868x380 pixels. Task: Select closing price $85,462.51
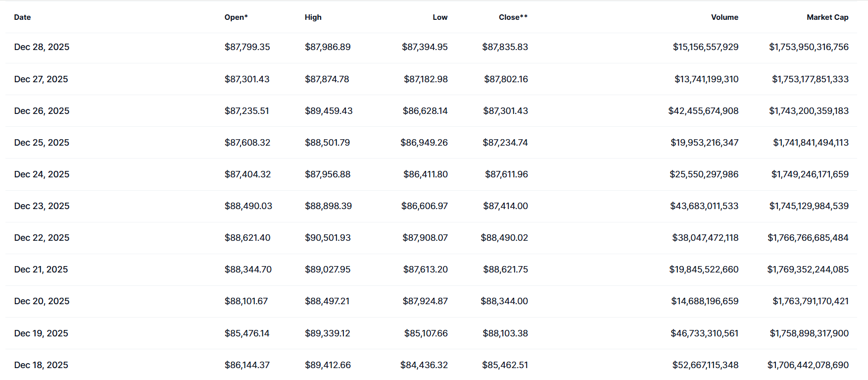(x=505, y=365)
